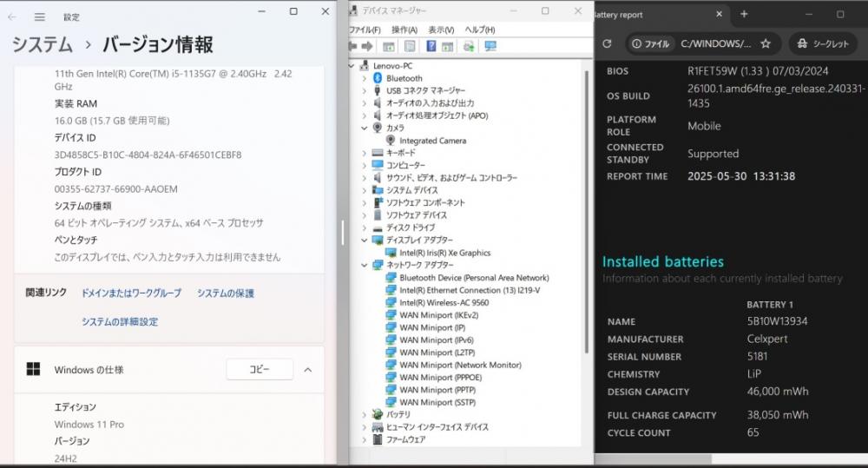Viewport: 868px width, 468px height.
Task: Click the Windows logo beside Windows の仕様
Action: [x=33, y=369]
